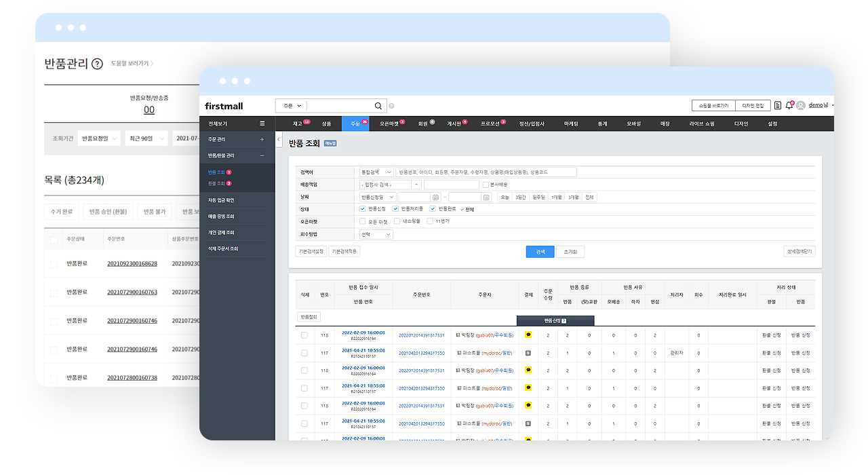Open the 회수방법 선택 dropdown
Viewport: 868px width, 475px height.
click(376, 234)
